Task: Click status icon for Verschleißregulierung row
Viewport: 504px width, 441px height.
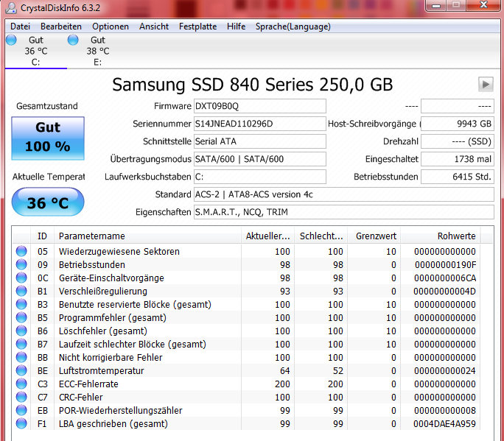Action: (x=21, y=291)
